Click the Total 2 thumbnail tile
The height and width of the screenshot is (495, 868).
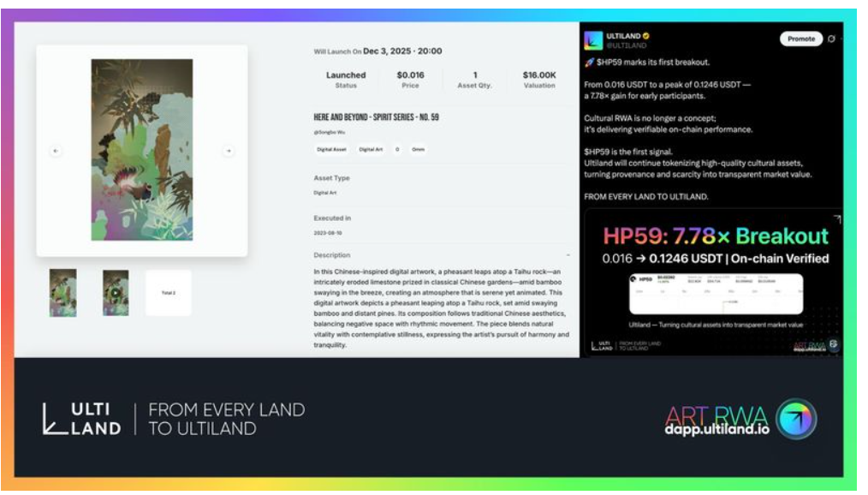[x=168, y=293]
